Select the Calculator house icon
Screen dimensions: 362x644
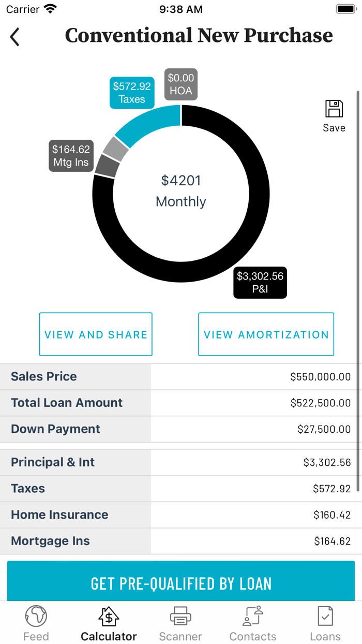(108, 616)
